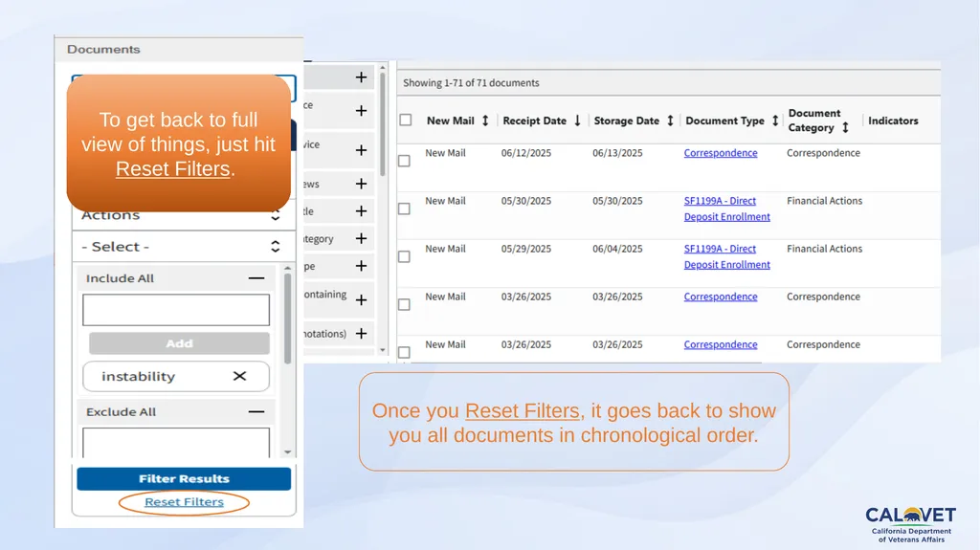This screenshot has width=980, height=550.
Task: Tick the select-all checkbox in table header
Action: pyautogui.click(x=406, y=120)
